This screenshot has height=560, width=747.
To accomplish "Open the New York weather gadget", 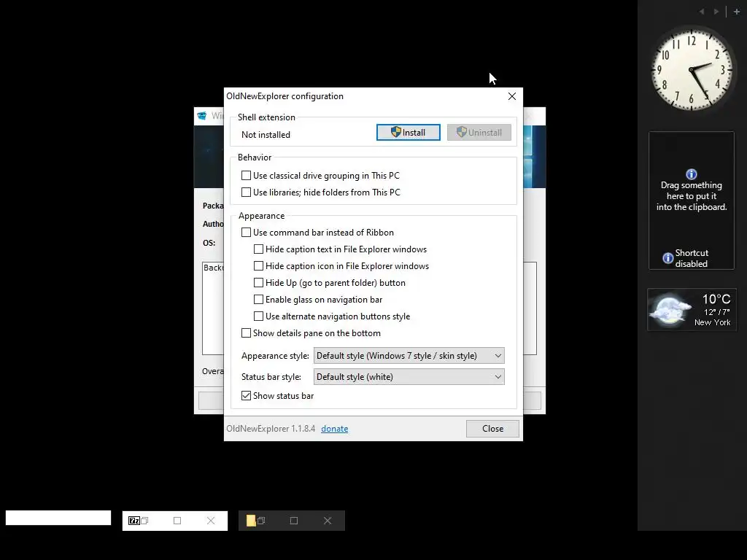I will [692, 309].
